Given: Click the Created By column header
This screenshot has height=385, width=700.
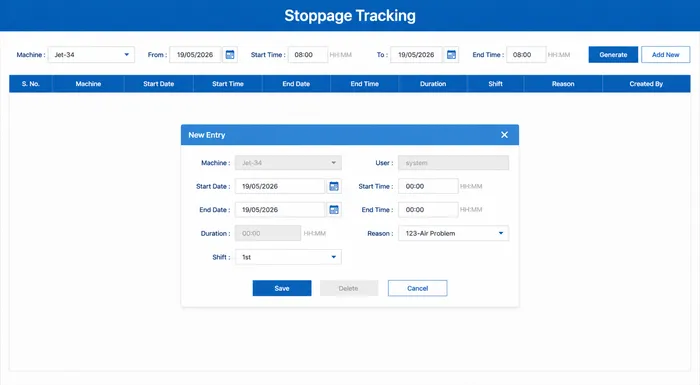Looking at the screenshot, I should pyautogui.click(x=646, y=84).
